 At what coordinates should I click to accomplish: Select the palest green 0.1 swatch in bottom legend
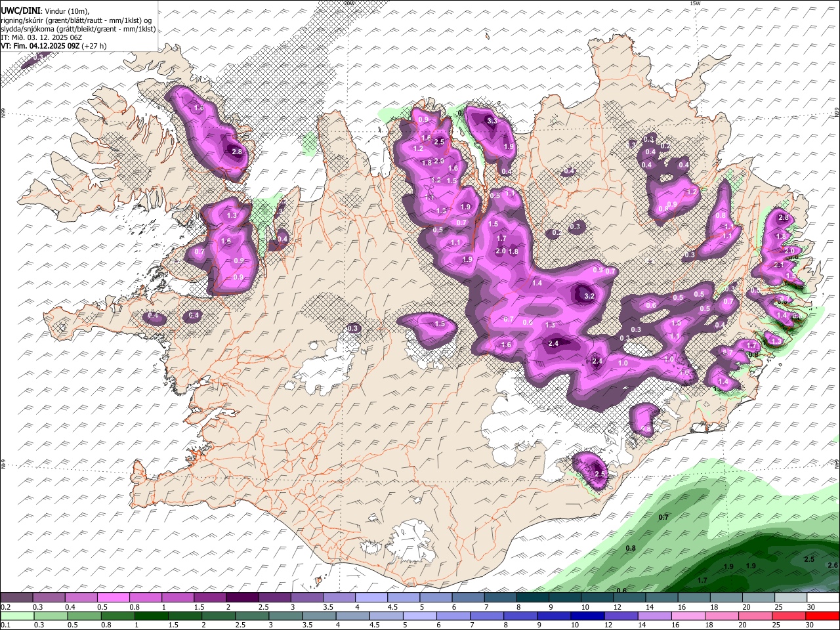tap(16, 616)
